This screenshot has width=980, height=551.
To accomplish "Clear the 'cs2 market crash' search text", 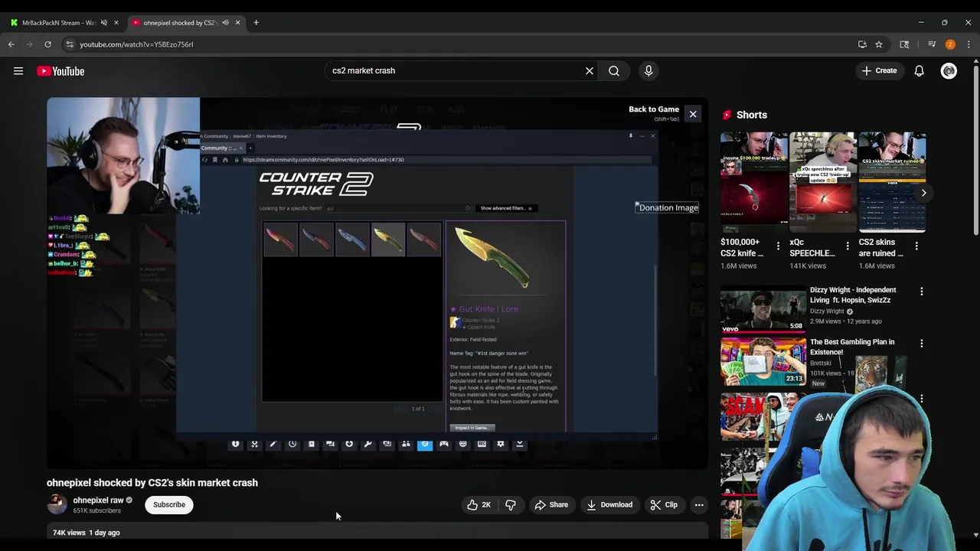I will coord(590,70).
